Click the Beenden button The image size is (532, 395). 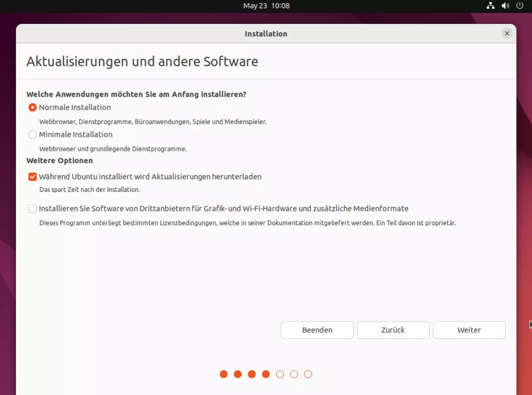[x=317, y=330]
